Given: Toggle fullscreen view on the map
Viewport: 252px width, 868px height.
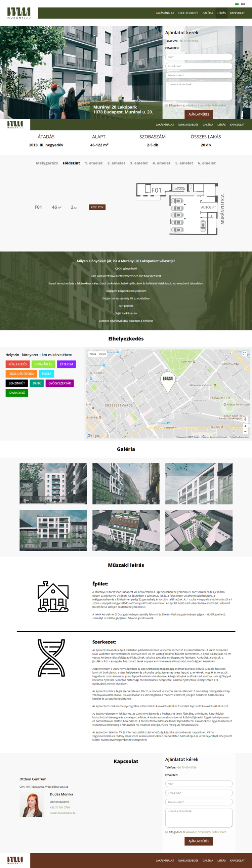Looking at the screenshot, I should pos(245,354).
